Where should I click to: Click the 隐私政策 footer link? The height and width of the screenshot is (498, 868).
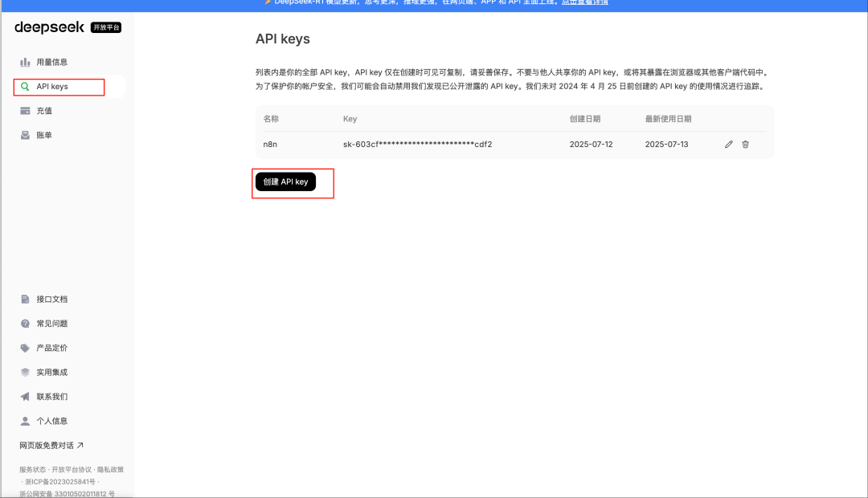[x=110, y=470]
